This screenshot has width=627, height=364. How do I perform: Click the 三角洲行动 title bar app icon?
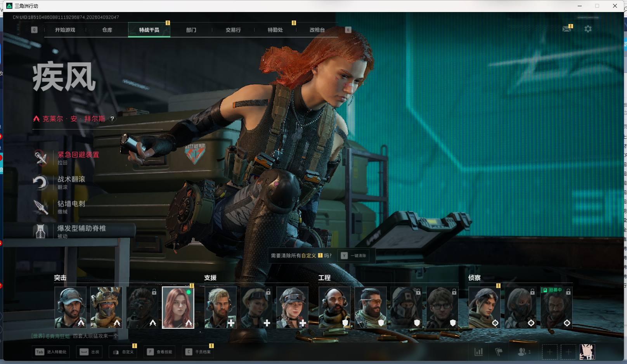point(9,6)
